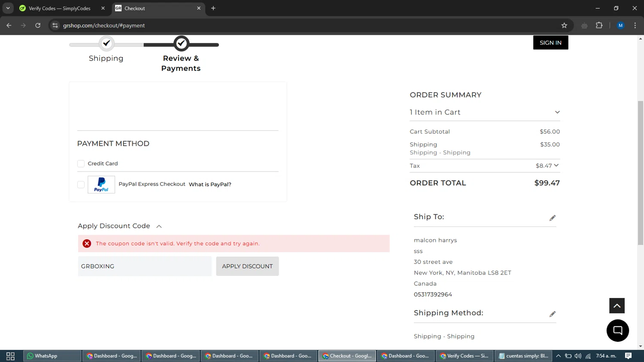Click the Shipping $35.00 value

[x=550, y=145]
